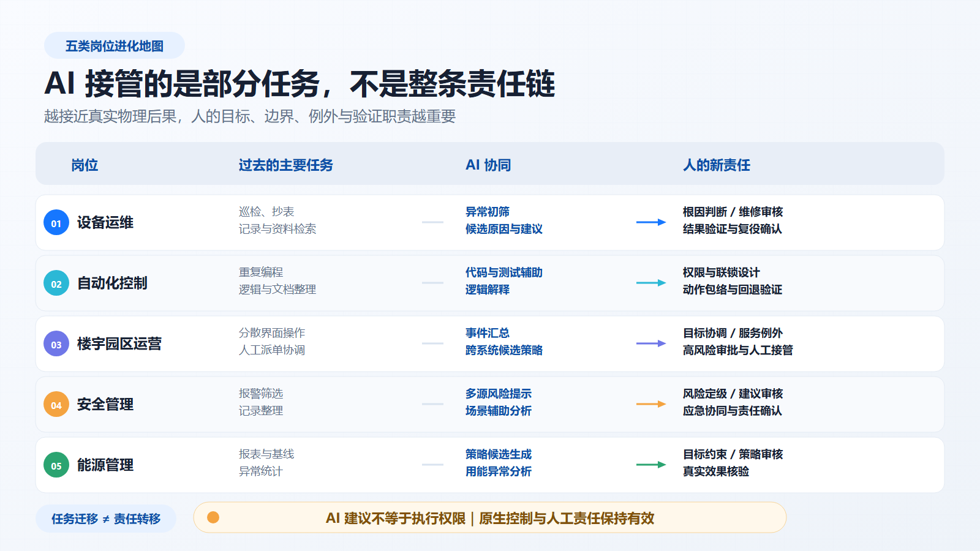Select the 任务迁移 ≠ 责任转移 pill

point(106,519)
